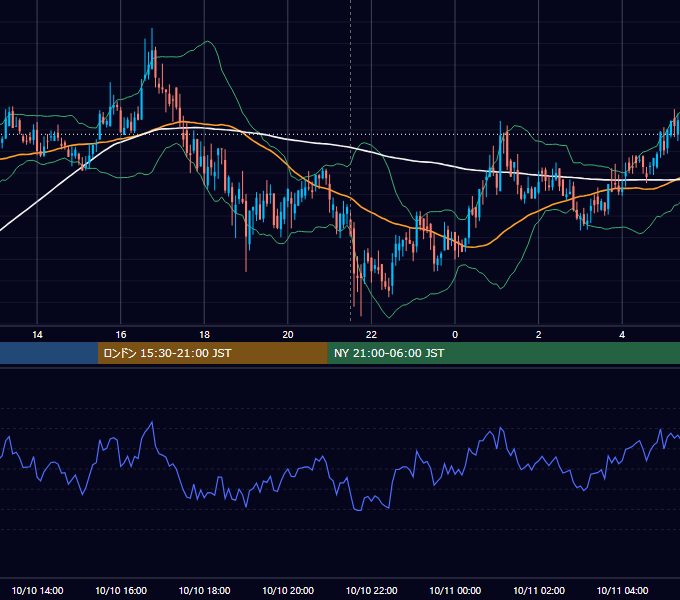Click the 0 hour axis label
This screenshot has width=680, height=600.
pos(455,335)
